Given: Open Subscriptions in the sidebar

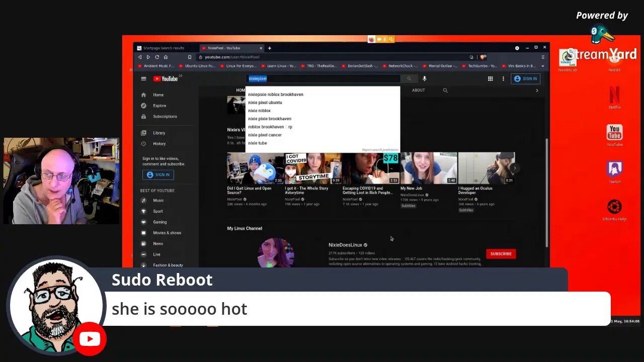Looking at the screenshot, I should tap(166, 116).
